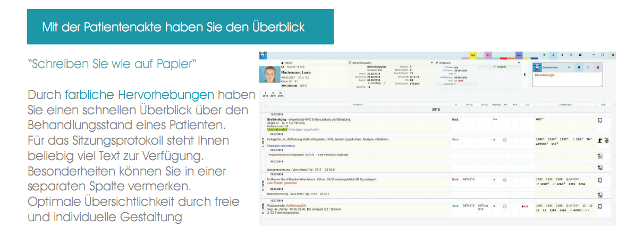The height and width of the screenshot is (234, 644).
Task: Collapse the Besonderheiten panel with caret
Action: coord(568,68)
